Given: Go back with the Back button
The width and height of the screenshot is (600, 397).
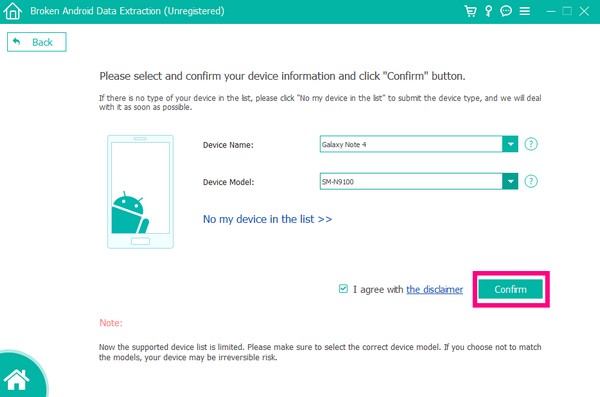Looking at the screenshot, I should (x=37, y=42).
